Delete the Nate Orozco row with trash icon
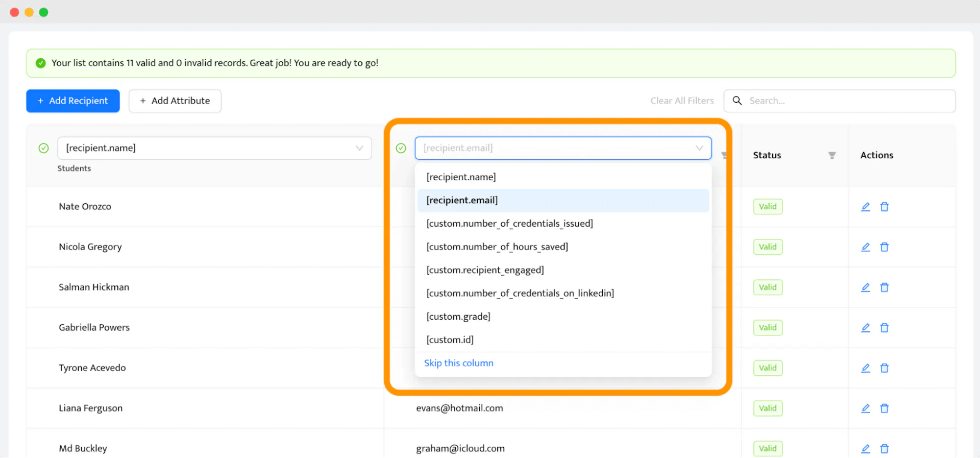The width and height of the screenshot is (980, 458). [885, 207]
